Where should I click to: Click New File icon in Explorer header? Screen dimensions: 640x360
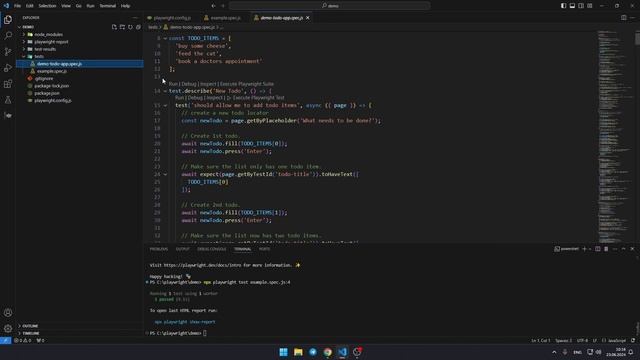114,27
